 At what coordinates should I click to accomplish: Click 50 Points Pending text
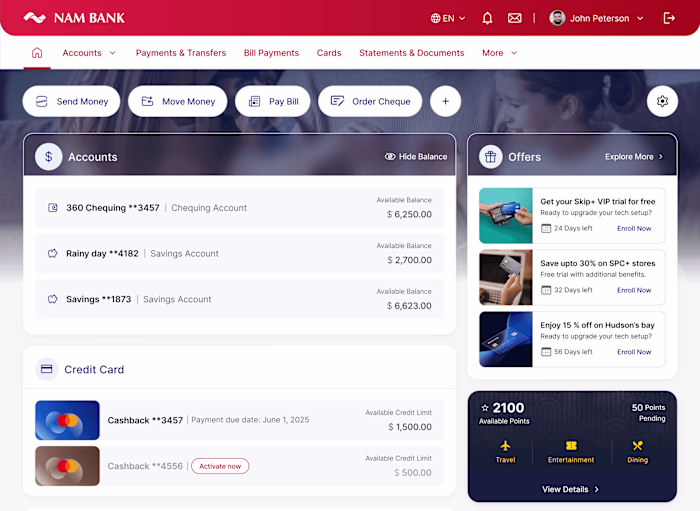coord(648,413)
